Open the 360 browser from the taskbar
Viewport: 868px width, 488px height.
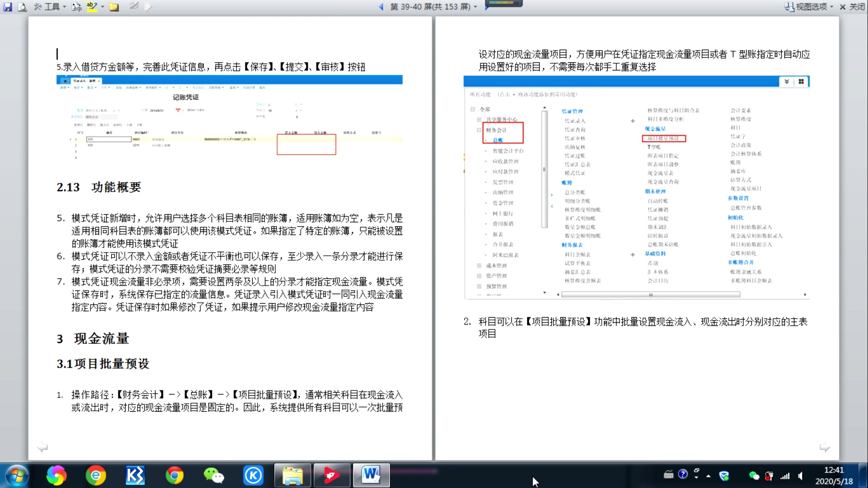coord(95,475)
